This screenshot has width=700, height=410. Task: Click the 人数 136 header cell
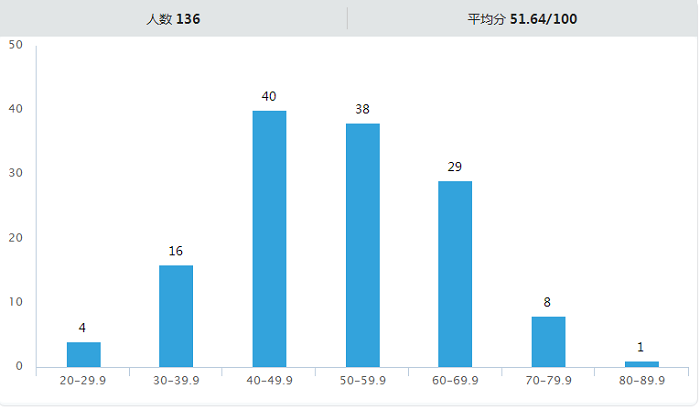[x=173, y=19]
